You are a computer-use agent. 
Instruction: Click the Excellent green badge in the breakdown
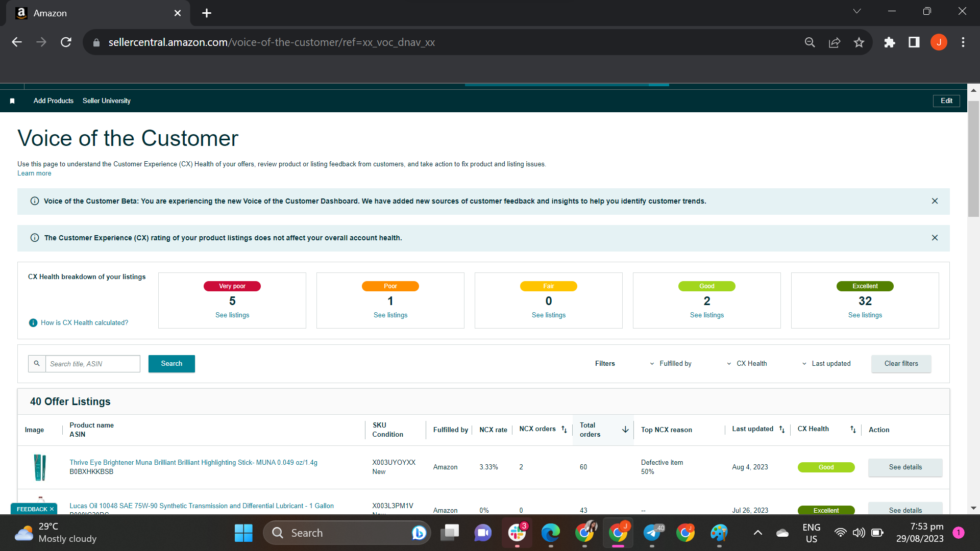865,286
